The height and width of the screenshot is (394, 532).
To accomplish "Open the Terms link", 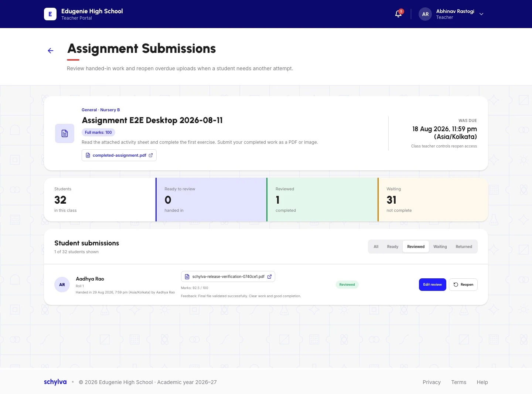I will pyautogui.click(x=459, y=382).
